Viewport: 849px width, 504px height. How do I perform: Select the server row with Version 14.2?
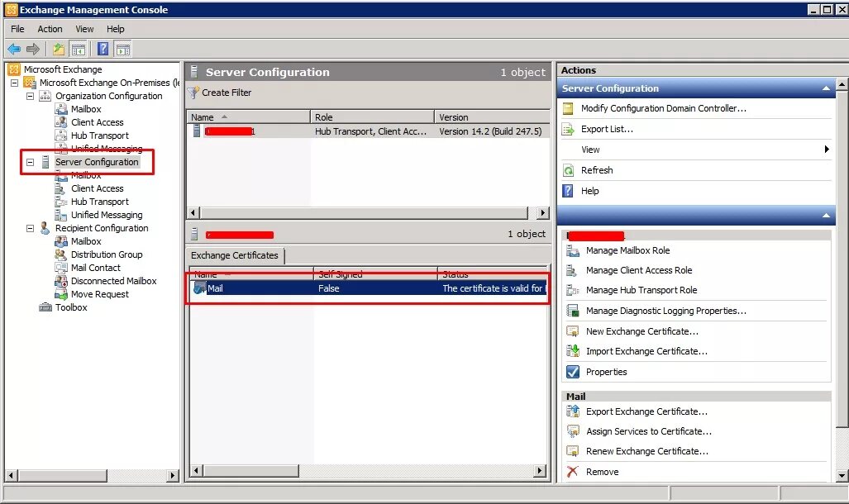(368, 131)
